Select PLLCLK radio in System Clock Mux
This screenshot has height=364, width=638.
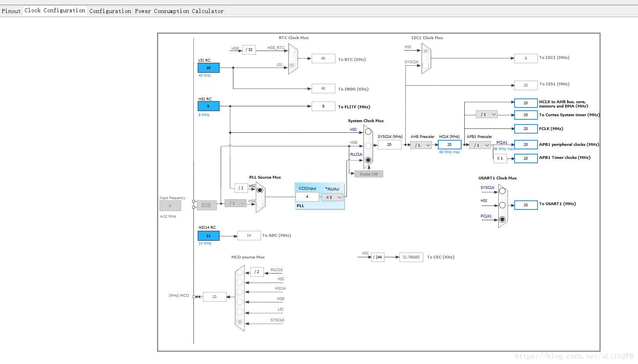tap(368, 160)
